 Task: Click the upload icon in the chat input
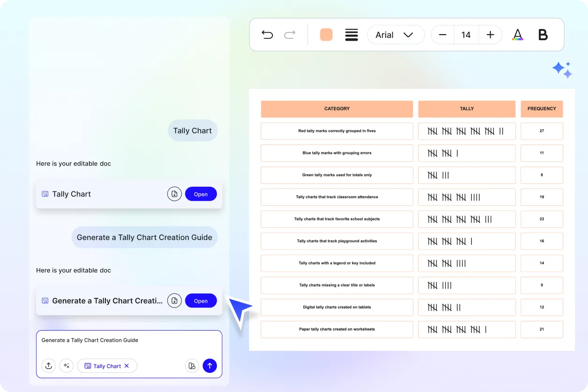click(x=49, y=366)
